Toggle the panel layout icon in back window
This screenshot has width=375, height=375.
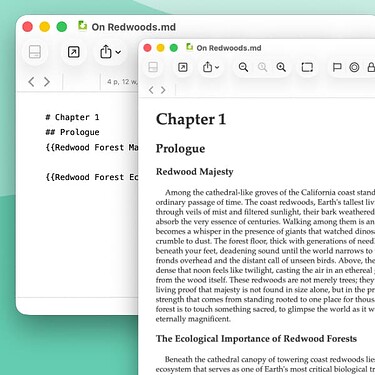(35, 52)
